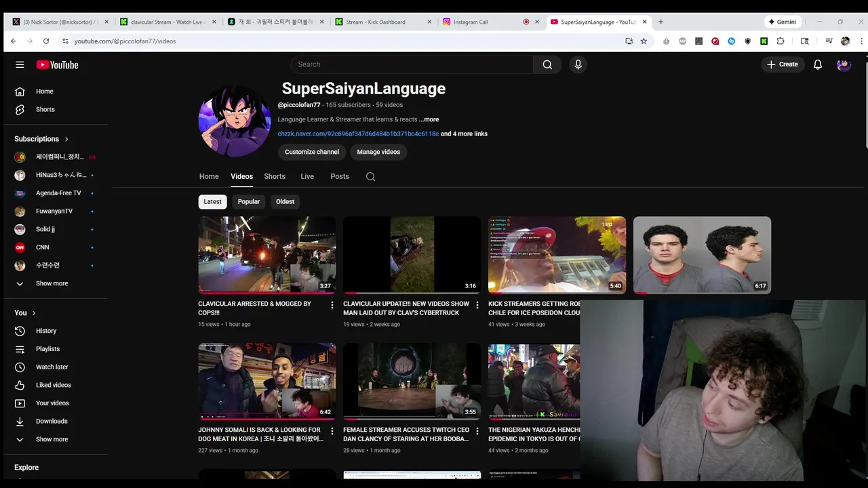Switch to channel Shorts tab

pyautogui.click(x=275, y=176)
